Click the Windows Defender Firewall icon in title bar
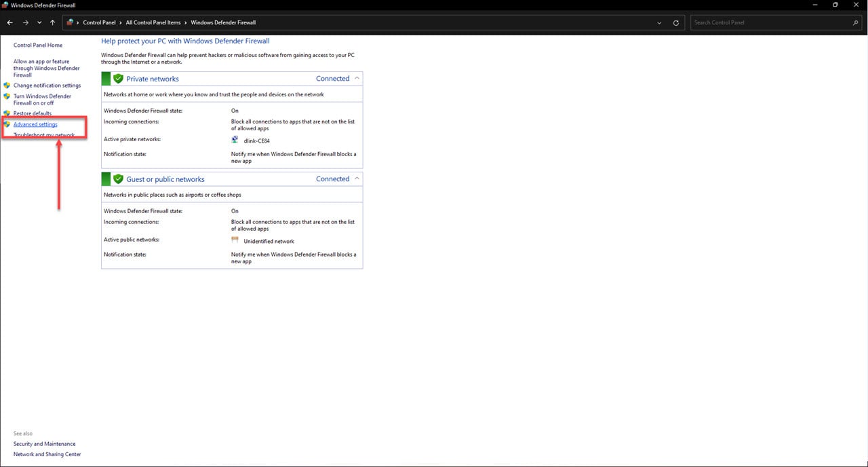This screenshot has width=868, height=467. click(5, 5)
